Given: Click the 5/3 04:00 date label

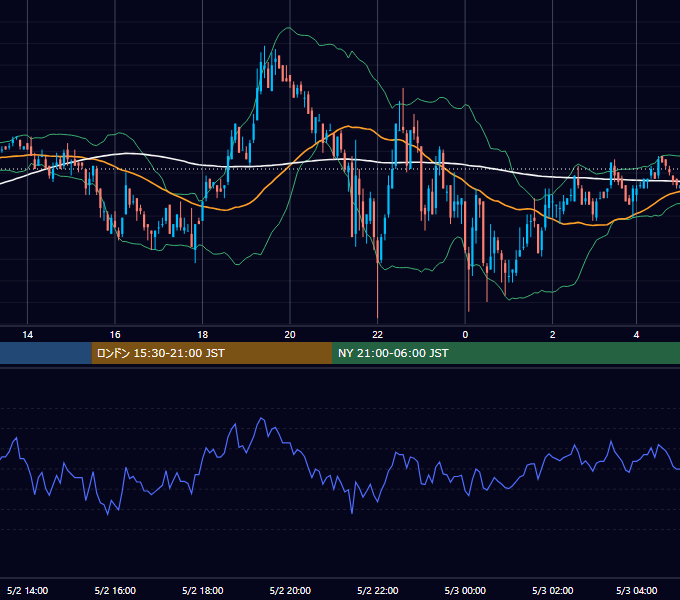Looking at the screenshot, I should tap(637, 590).
